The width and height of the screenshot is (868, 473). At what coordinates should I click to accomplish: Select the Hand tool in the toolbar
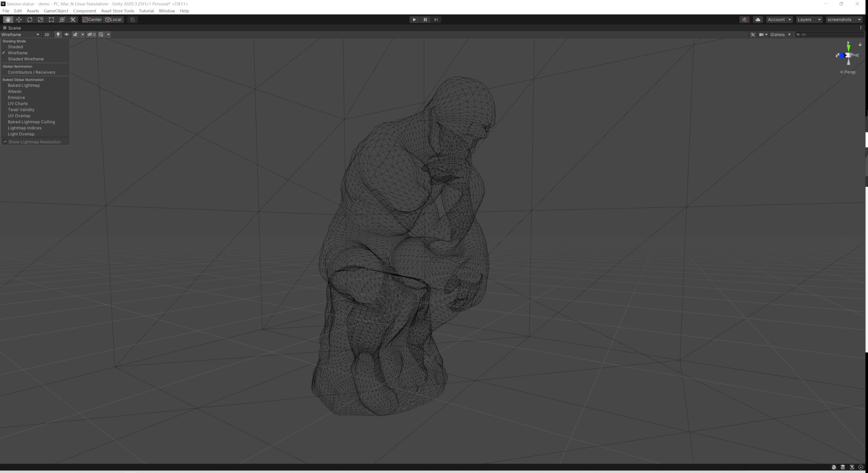(x=8, y=19)
